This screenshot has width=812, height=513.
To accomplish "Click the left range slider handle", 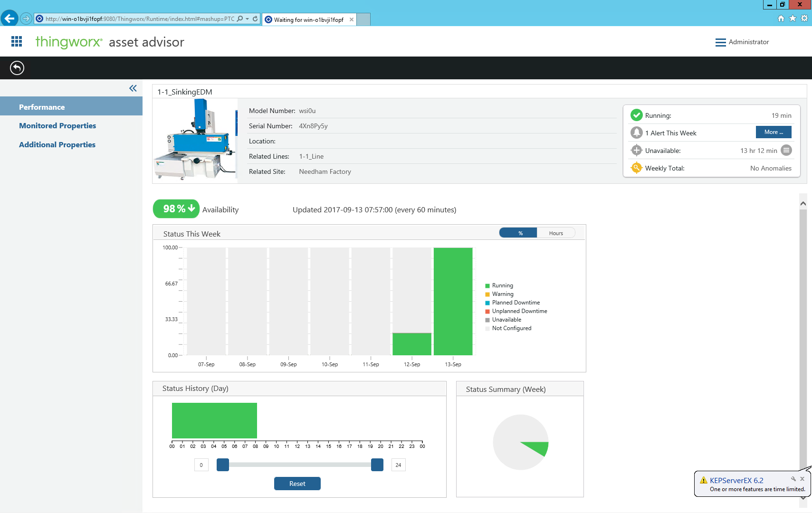I will click(223, 465).
